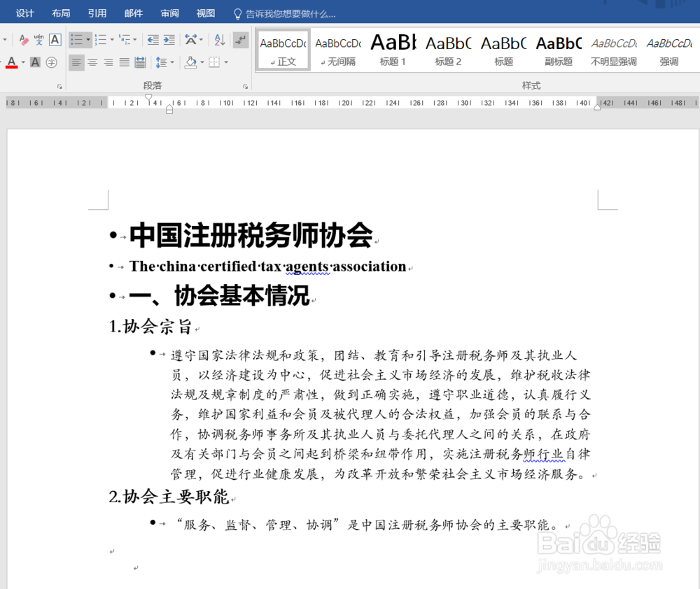This screenshot has height=589, width=700.
Task: Click the heading 2.协会主要职能
Action: point(169,496)
